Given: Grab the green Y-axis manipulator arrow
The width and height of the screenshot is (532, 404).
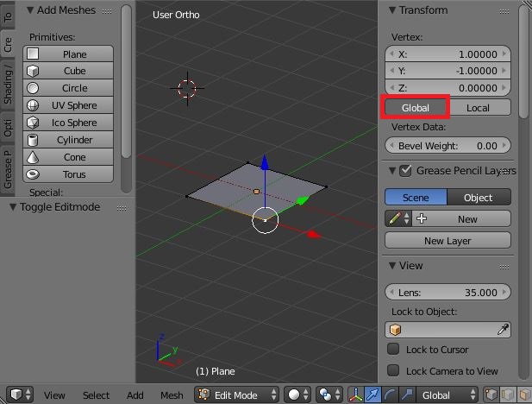Looking at the screenshot, I should [x=302, y=200].
